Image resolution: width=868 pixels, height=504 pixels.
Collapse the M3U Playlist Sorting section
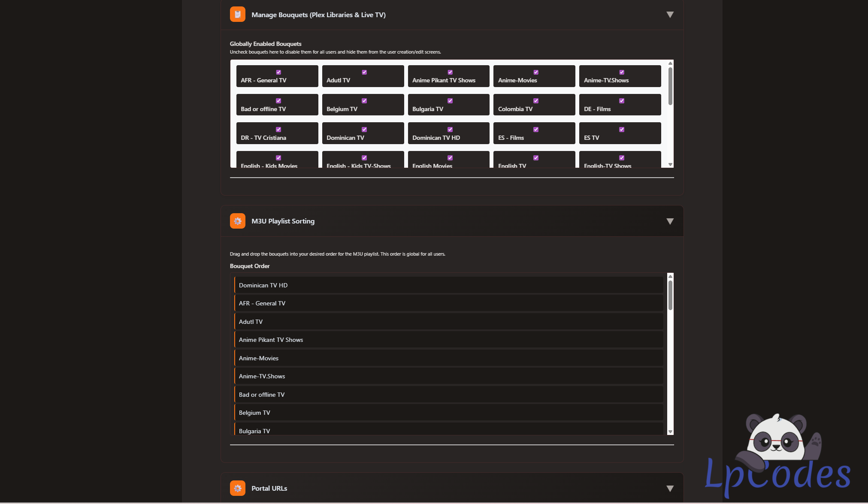click(670, 221)
